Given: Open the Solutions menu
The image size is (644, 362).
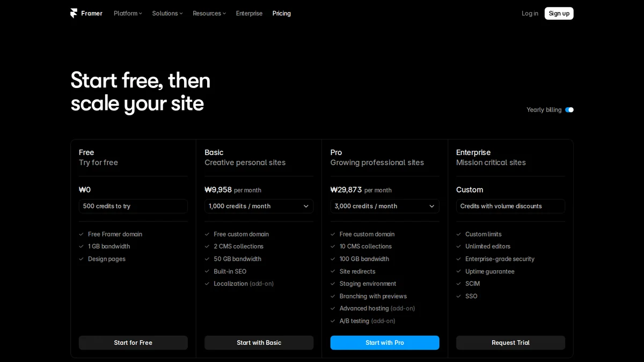Looking at the screenshot, I should point(167,13).
